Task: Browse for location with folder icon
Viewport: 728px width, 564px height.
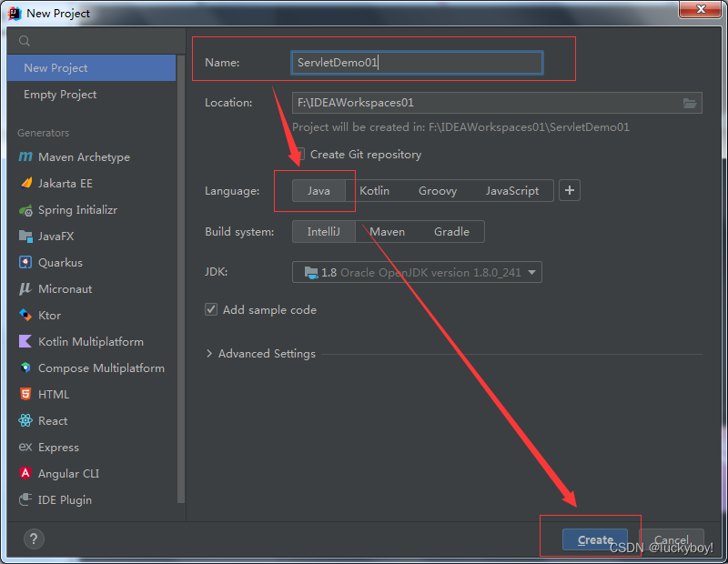Action: click(690, 103)
